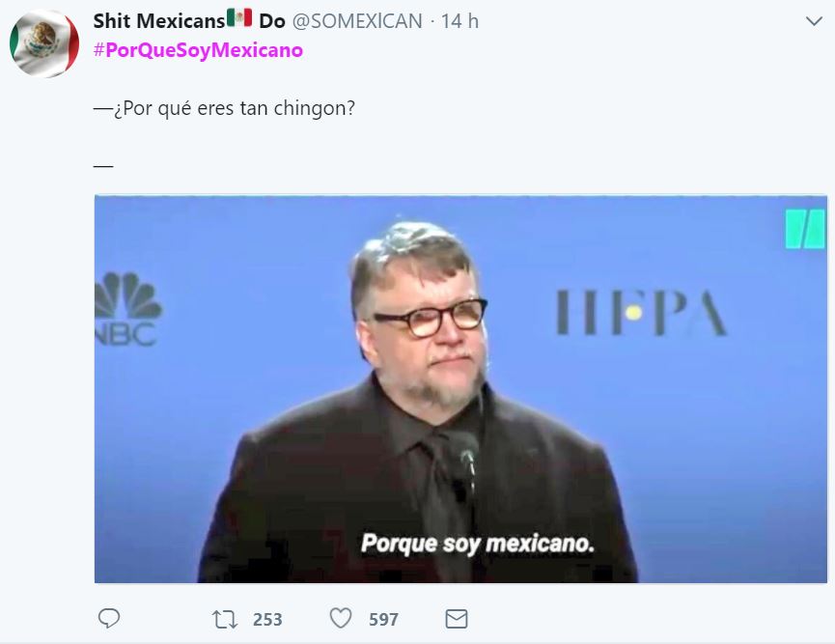This screenshot has height=644, width=835.
Task: Like the tweet with the heart icon
Action: (x=341, y=619)
